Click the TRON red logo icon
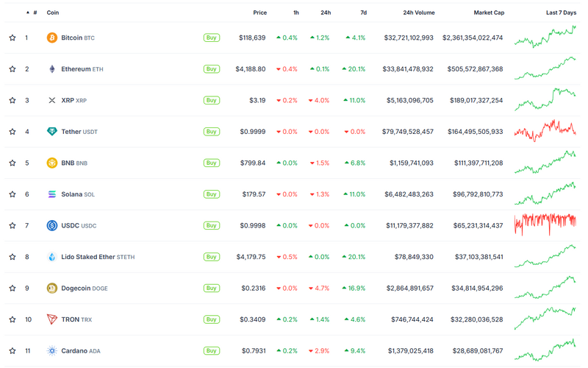588x368 pixels. (52, 319)
